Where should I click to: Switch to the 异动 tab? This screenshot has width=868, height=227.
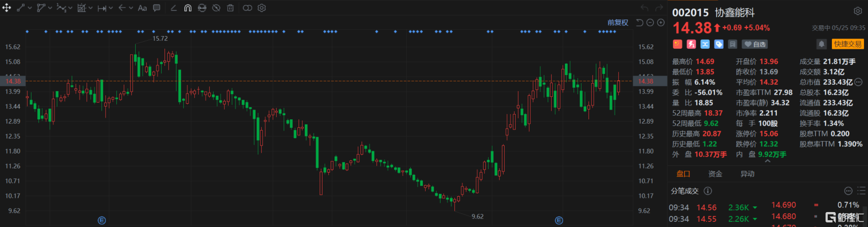(747, 174)
